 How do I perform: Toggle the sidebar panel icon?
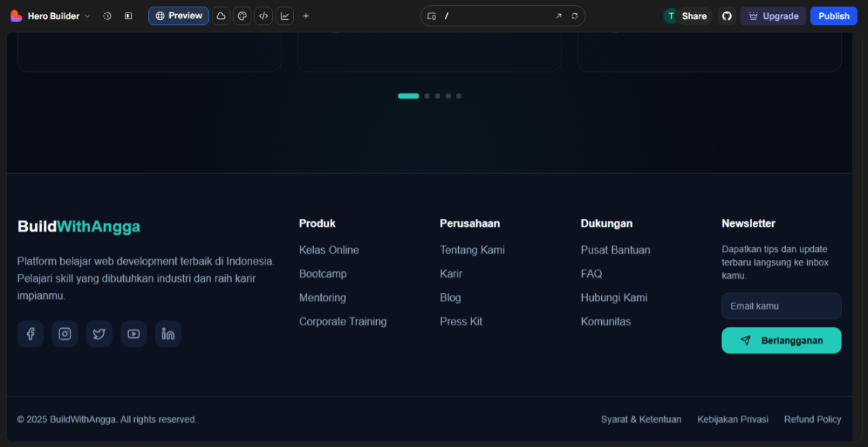tap(128, 16)
